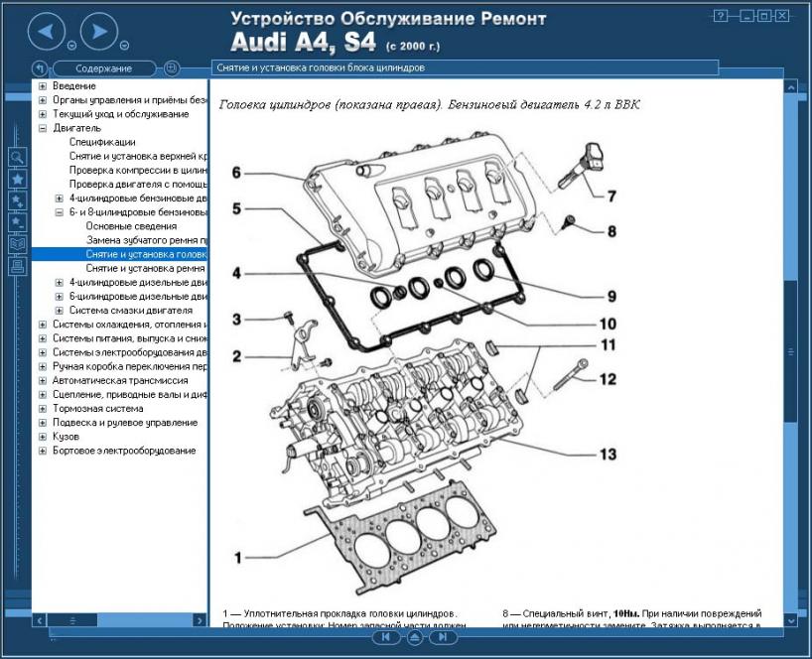Click the eject-style up button at bottom
This screenshot has height=659, width=812.
(x=414, y=637)
